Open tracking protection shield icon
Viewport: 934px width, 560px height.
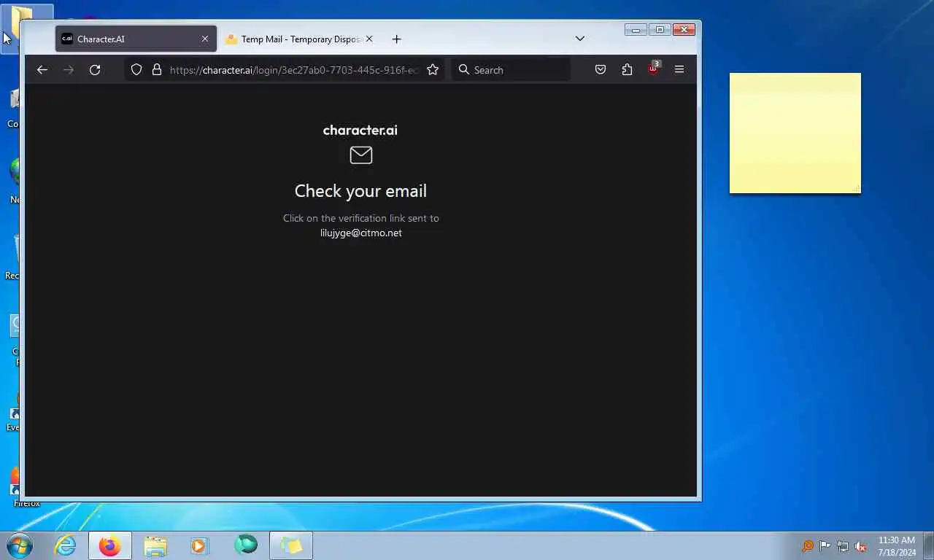136,70
